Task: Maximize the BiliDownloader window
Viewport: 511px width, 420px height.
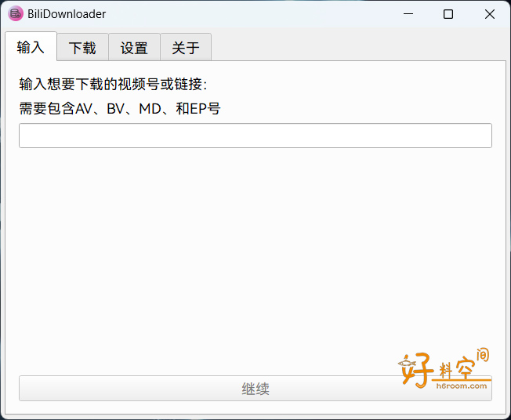Action: coord(448,14)
